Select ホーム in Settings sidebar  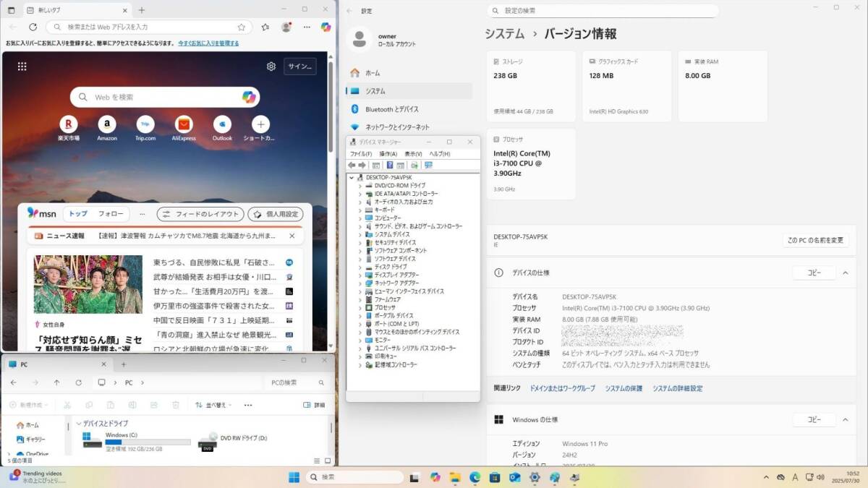409,73
